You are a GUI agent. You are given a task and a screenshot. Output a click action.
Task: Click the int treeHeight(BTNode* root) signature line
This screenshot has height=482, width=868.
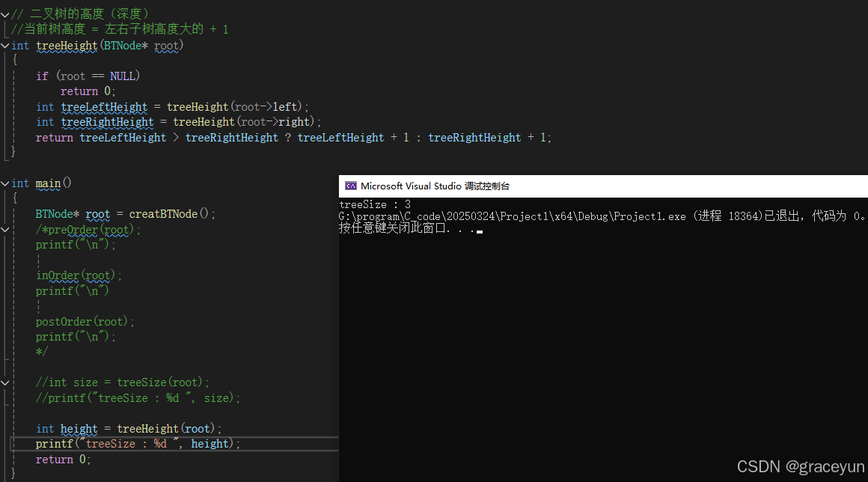click(x=97, y=46)
